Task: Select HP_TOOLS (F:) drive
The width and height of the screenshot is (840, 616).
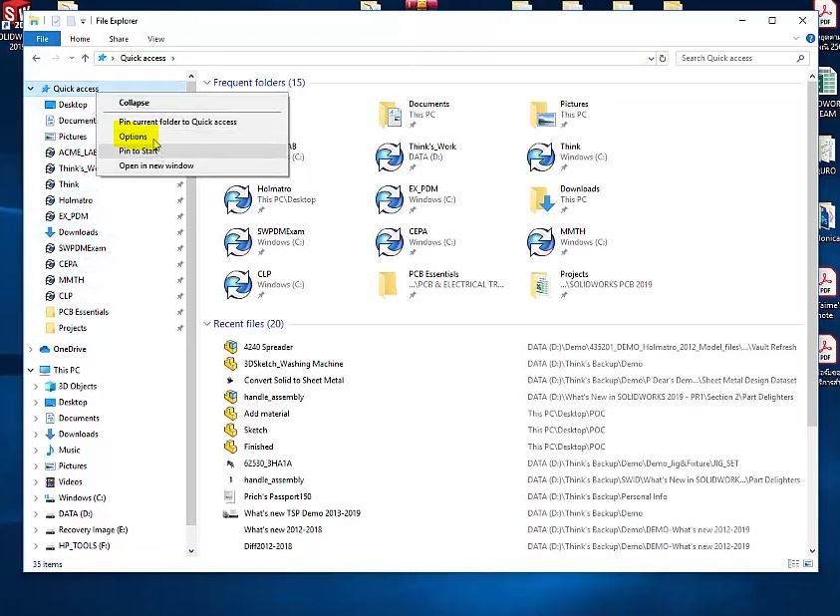Action: click(x=84, y=546)
